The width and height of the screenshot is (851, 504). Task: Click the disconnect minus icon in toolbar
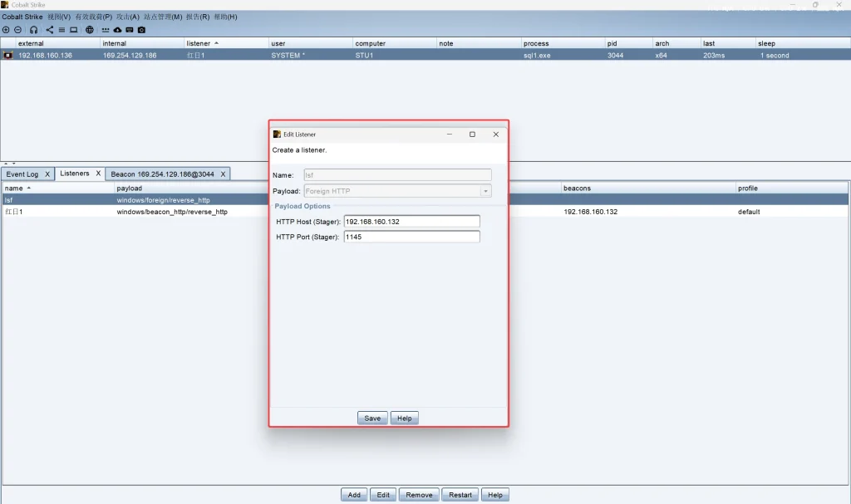tap(18, 30)
